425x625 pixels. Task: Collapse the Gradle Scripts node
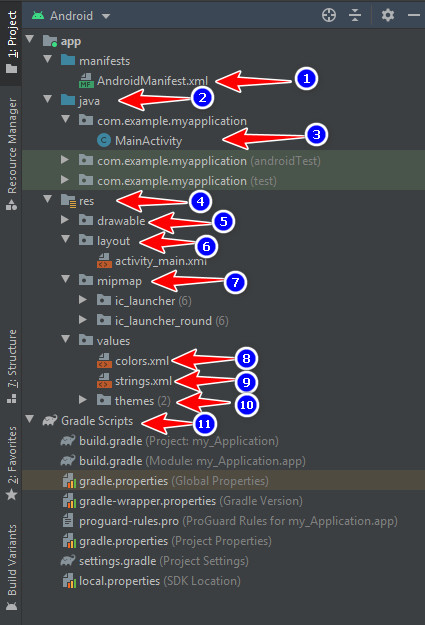pos(30,419)
